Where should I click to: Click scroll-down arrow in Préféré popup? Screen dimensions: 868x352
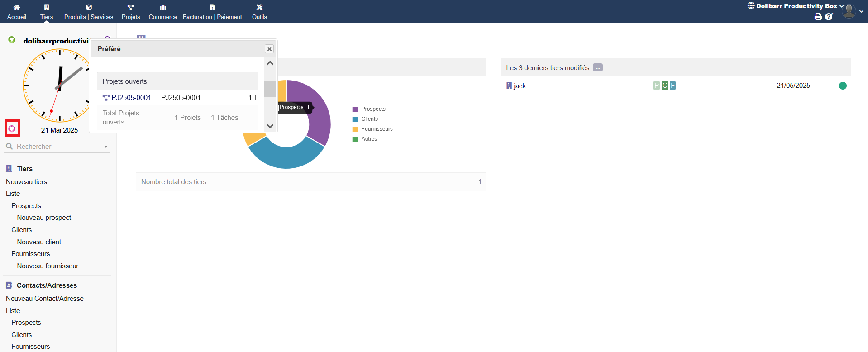point(270,126)
